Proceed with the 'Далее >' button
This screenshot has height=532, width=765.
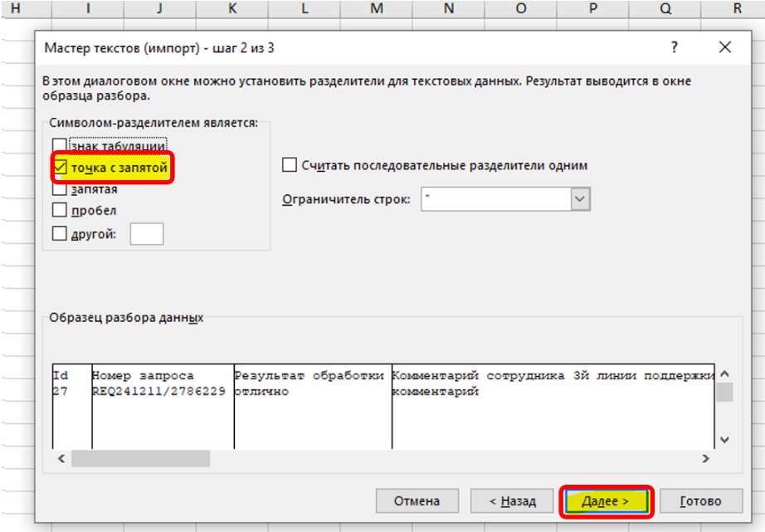[x=607, y=501]
